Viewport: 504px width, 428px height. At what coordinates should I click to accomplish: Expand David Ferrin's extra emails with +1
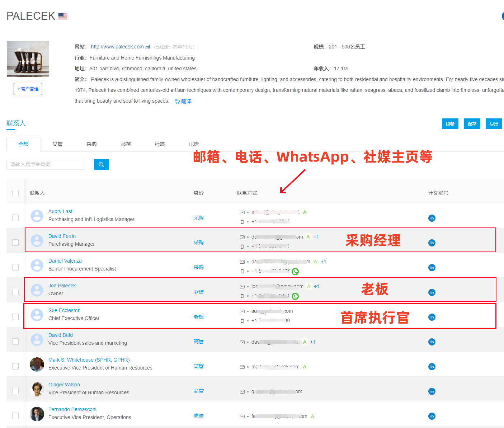(316, 237)
